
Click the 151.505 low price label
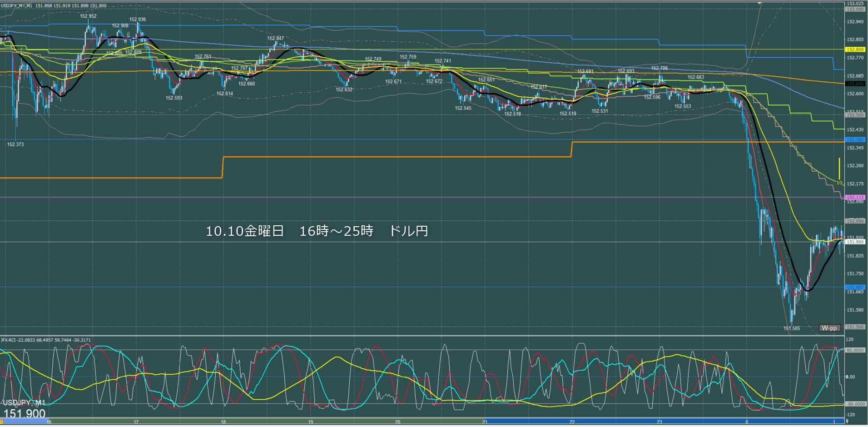pos(792,328)
